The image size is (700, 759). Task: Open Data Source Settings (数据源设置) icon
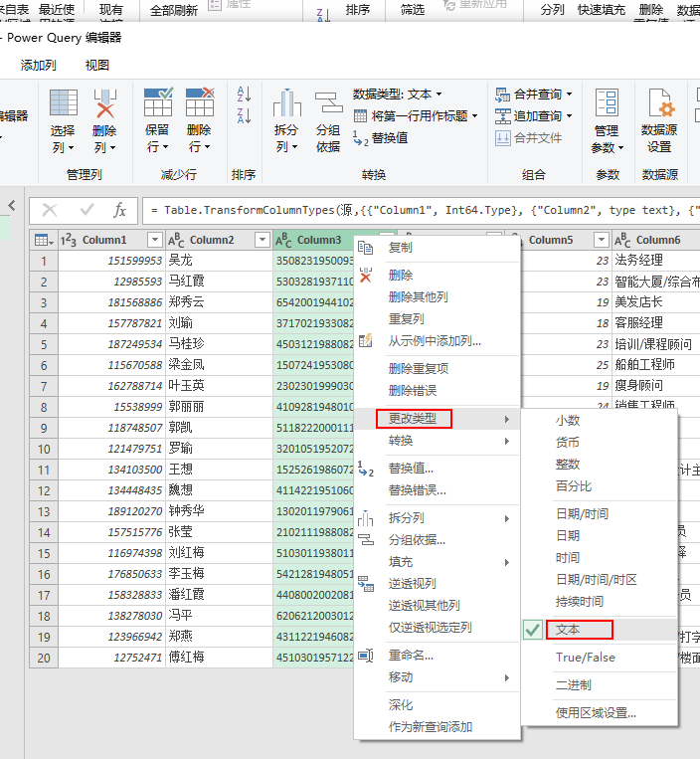pos(661,102)
